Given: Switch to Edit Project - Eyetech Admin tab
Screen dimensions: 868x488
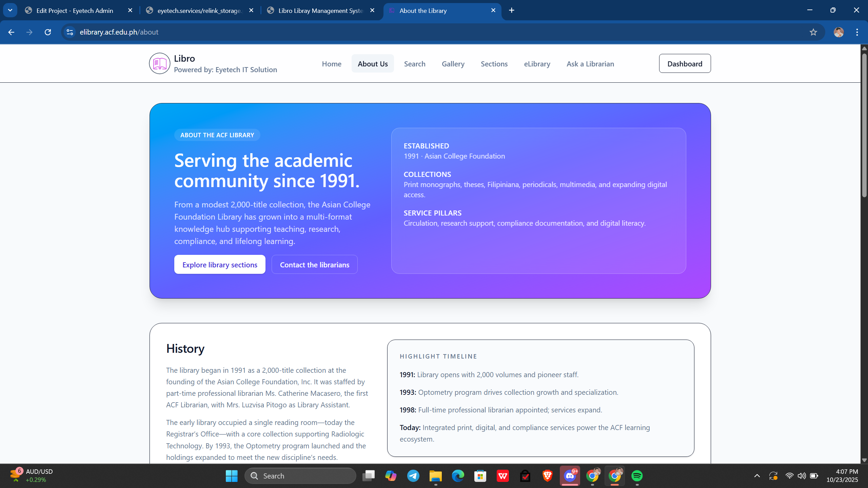Looking at the screenshot, I should point(75,11).
